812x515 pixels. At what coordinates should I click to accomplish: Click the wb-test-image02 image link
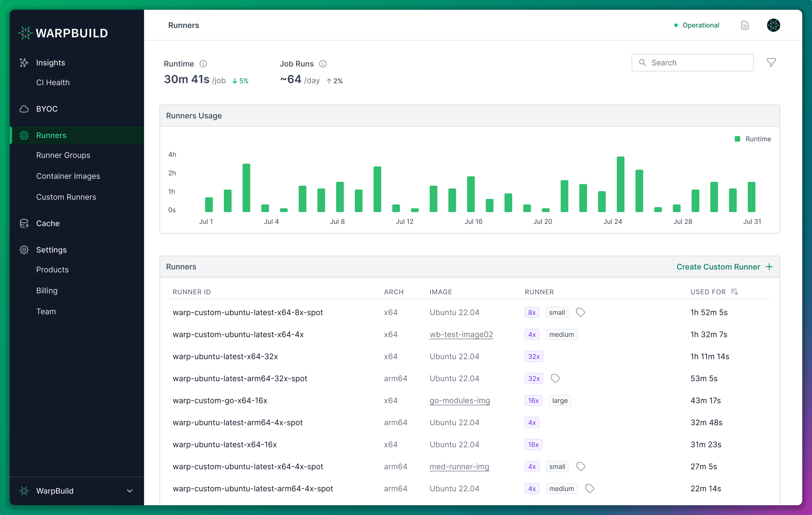pos(461,334)
